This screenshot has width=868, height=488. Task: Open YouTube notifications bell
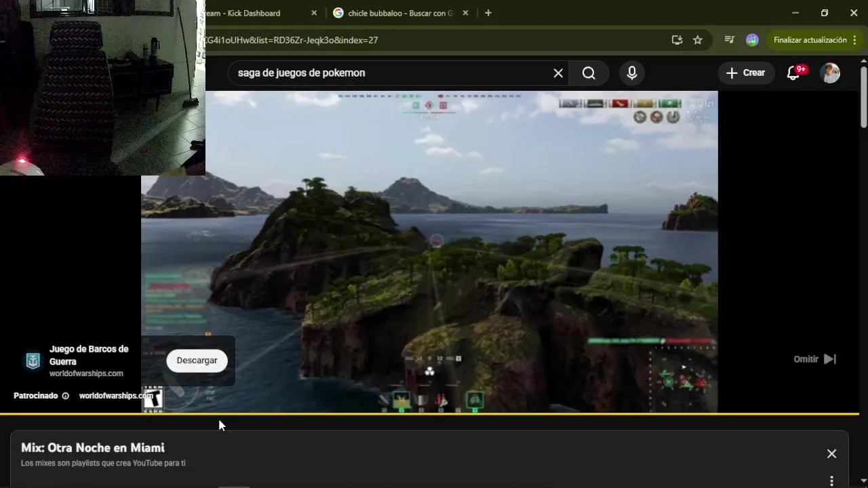793,73
